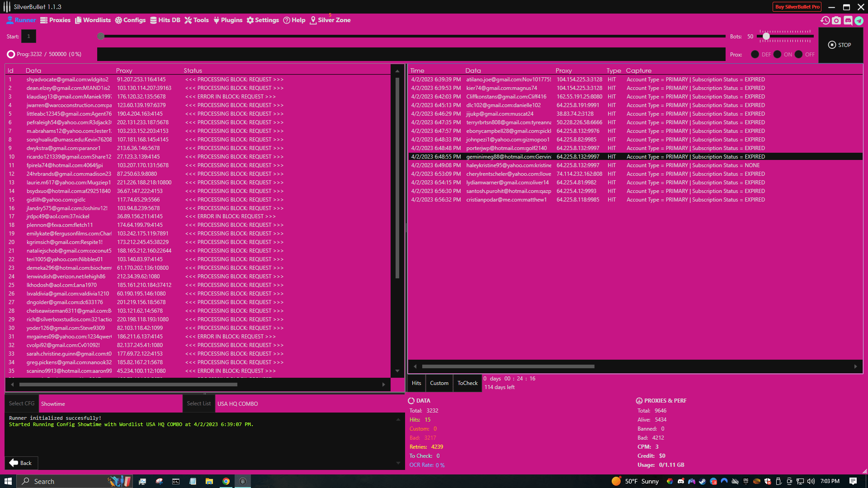The image size is (868, 488).
Task: Click the Bots count slider handle
Action: pyautogui.click(x=766, y=36)
